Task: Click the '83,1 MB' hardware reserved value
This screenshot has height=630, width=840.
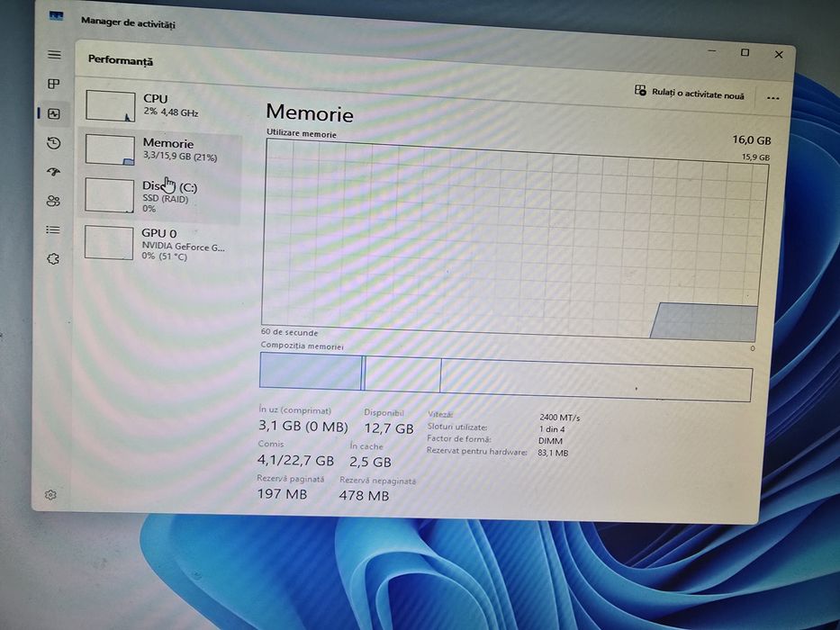Action: click(553, 453)
